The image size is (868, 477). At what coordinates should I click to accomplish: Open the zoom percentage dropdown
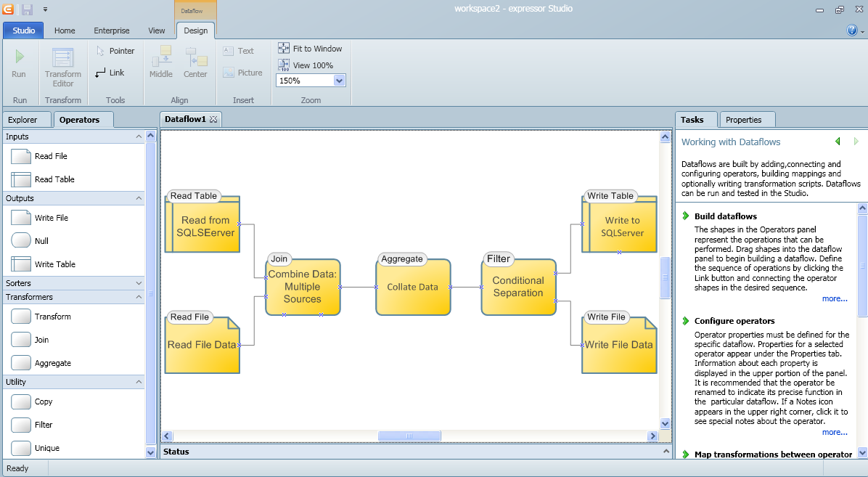(x=339, y=81)
